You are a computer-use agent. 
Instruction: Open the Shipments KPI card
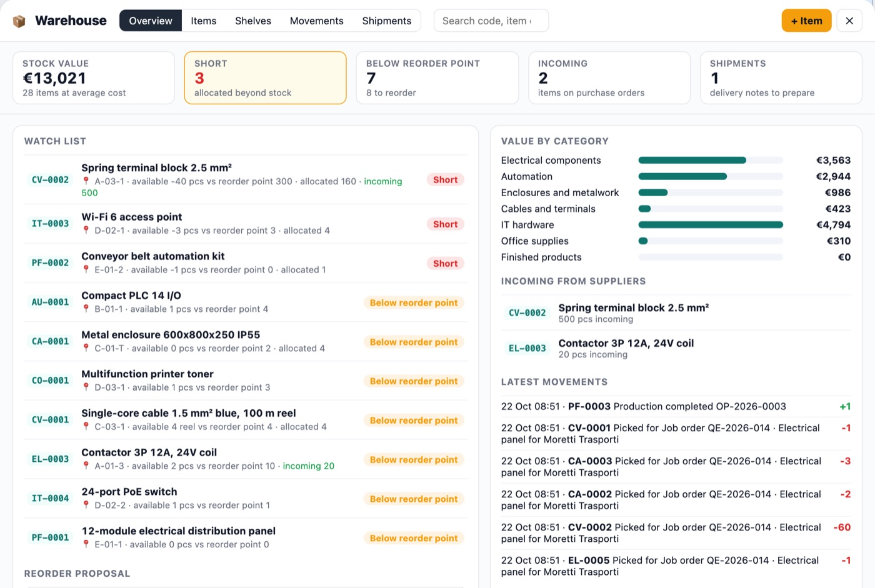781,78
